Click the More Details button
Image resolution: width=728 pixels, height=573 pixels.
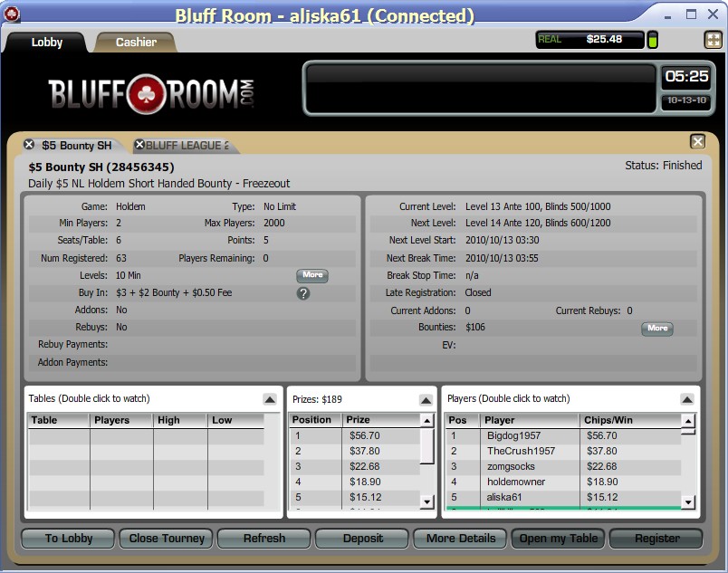(x=461, y=539)
